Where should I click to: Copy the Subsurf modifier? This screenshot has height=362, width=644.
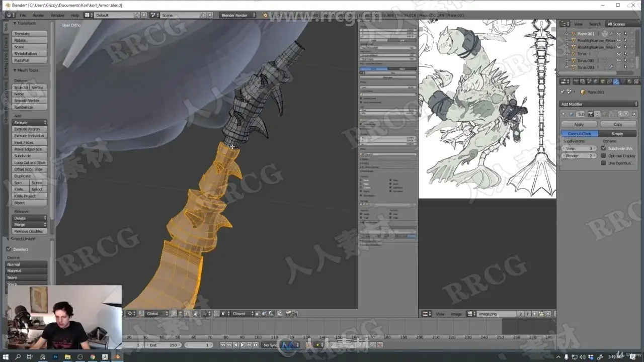tap(618, 124)
